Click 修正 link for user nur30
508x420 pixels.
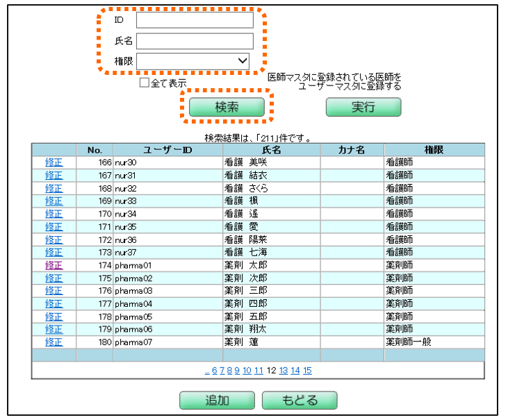click(54, 162)
